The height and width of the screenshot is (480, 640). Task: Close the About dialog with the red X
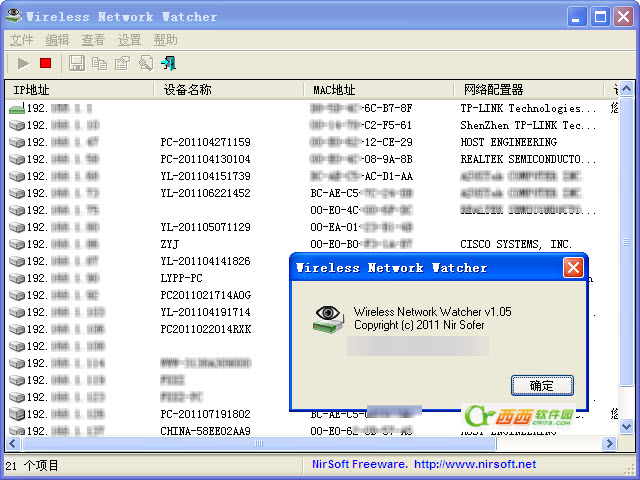(573, 268)
